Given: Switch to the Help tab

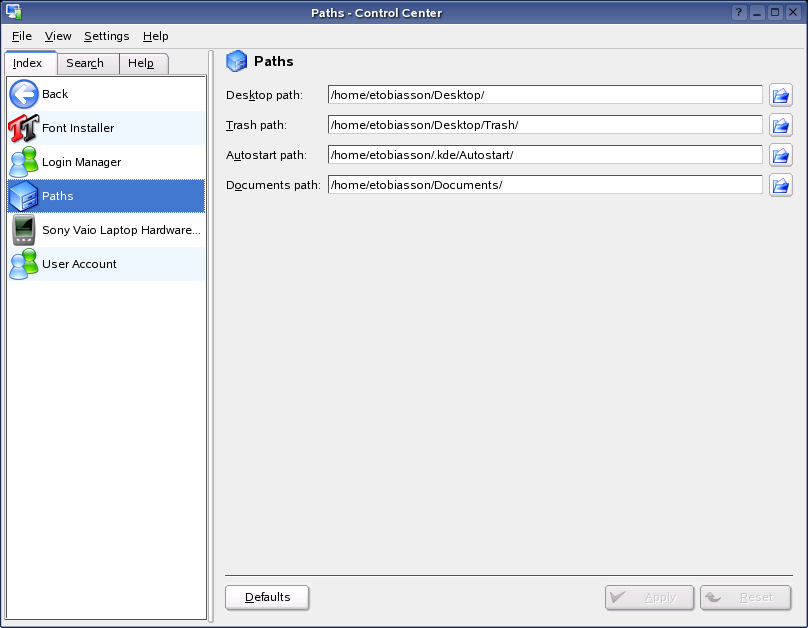Looking at the screenshot, I should (x=141, y=63).
